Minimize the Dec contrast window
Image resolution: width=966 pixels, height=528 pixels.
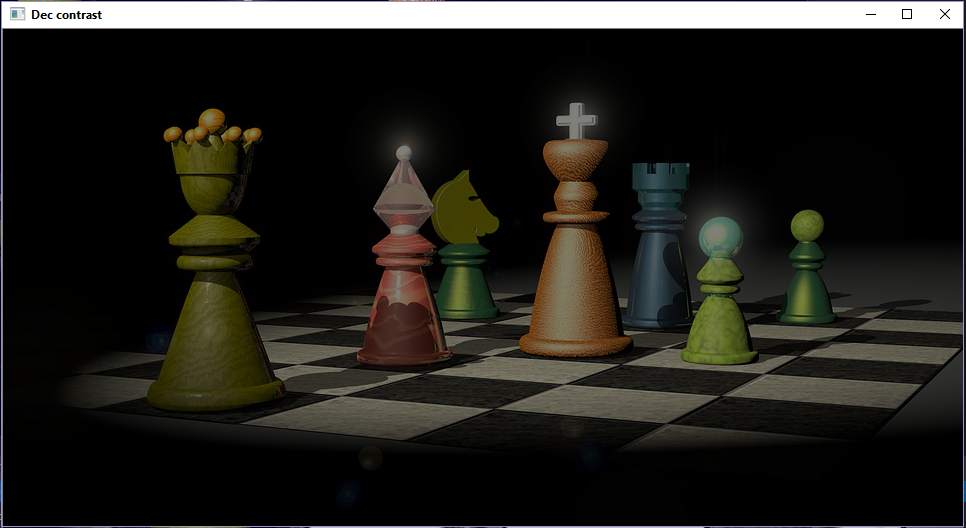[871, 14]
